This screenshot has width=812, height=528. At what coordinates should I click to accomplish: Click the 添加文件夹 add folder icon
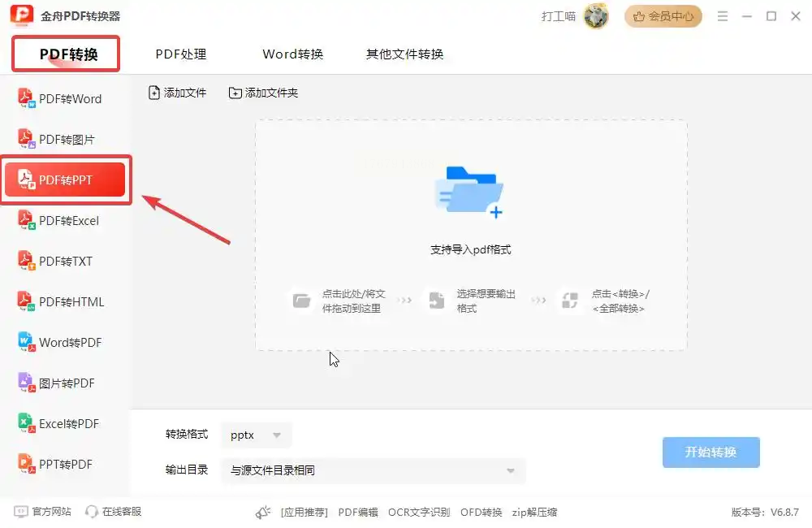(235, 93)
